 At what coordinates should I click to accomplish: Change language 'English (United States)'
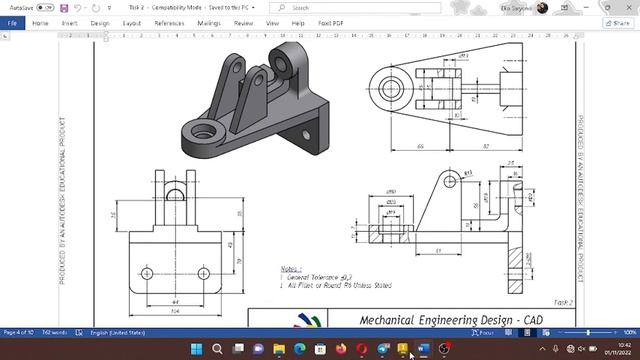tap(118, 333)
